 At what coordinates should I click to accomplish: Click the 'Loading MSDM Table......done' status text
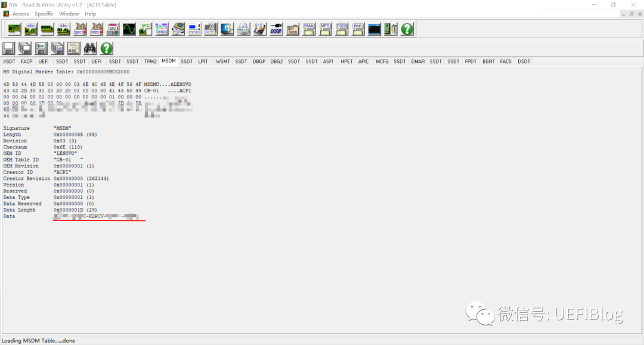(38, 340)
